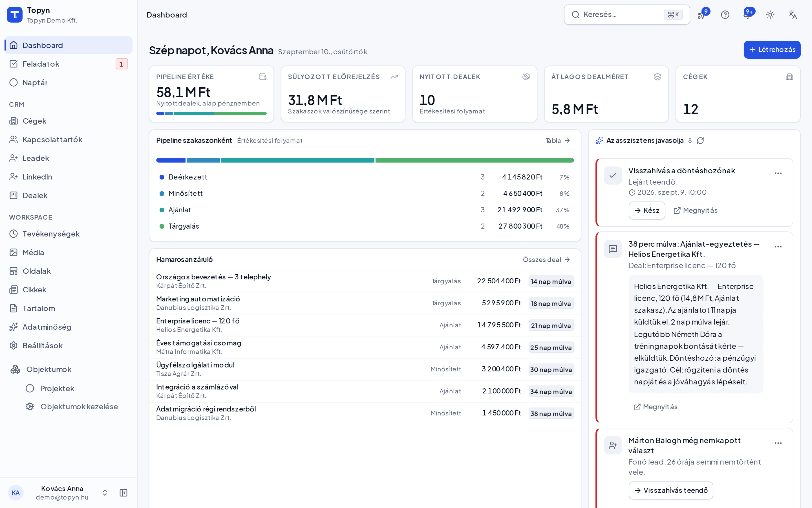The height and width of the screenshot is (508, 812).
Task: Open the Adatmigráció régi rendszerből deal
Action: tap(365, 413)
